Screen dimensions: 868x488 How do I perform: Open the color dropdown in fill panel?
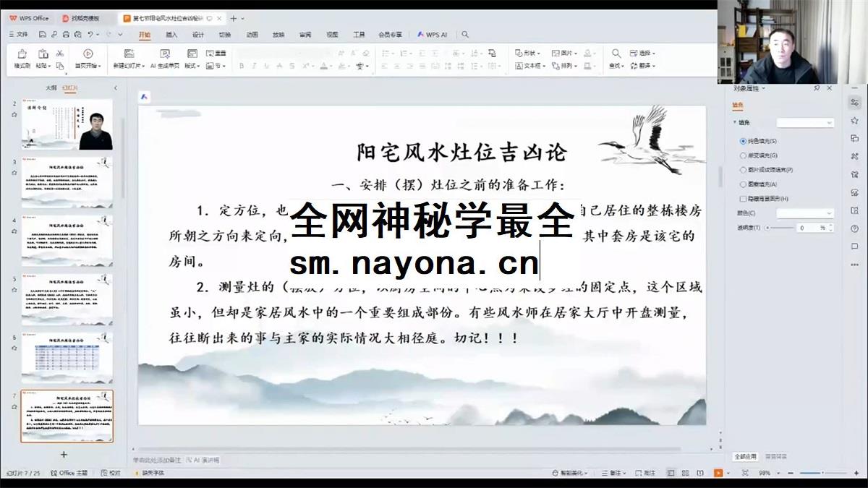(805, 213)
